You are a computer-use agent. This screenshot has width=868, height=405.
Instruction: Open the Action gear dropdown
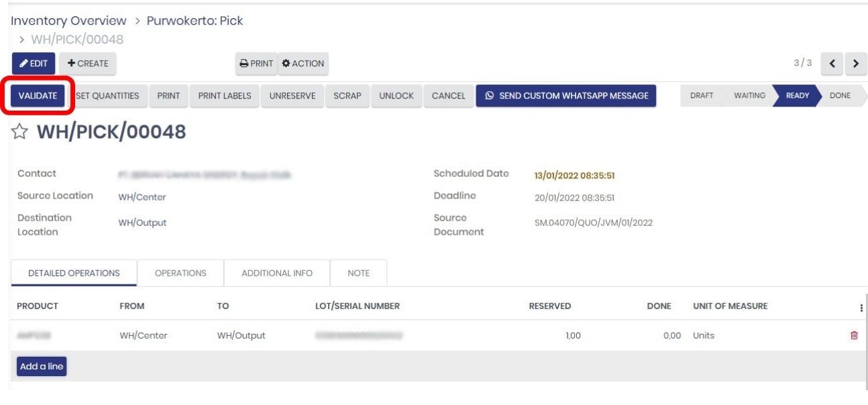coord(303,64)
